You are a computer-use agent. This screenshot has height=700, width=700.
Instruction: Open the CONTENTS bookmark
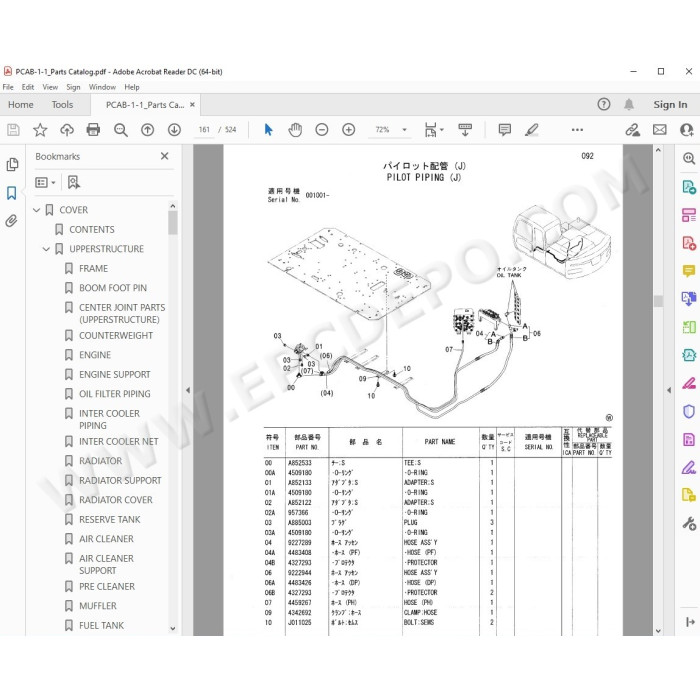(92, 229)
